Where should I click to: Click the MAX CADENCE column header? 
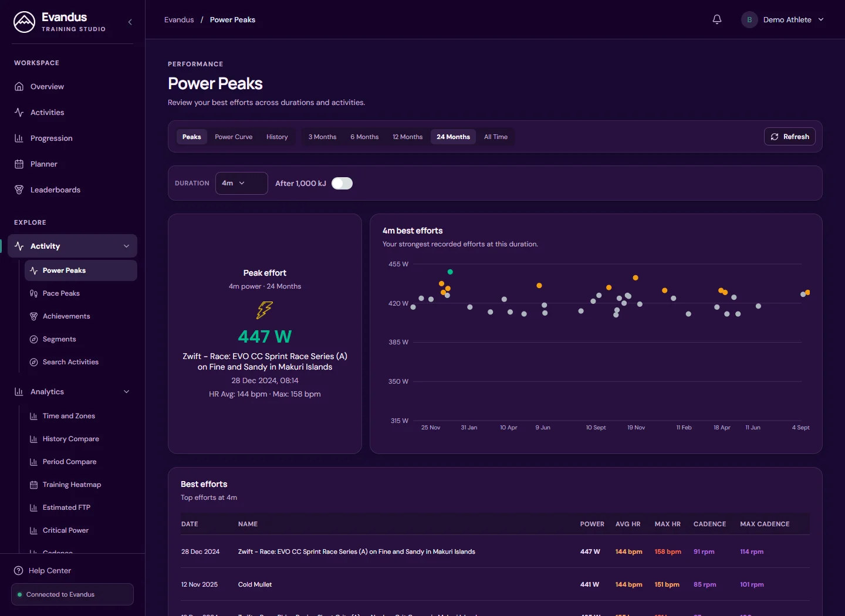click(765, 524)
